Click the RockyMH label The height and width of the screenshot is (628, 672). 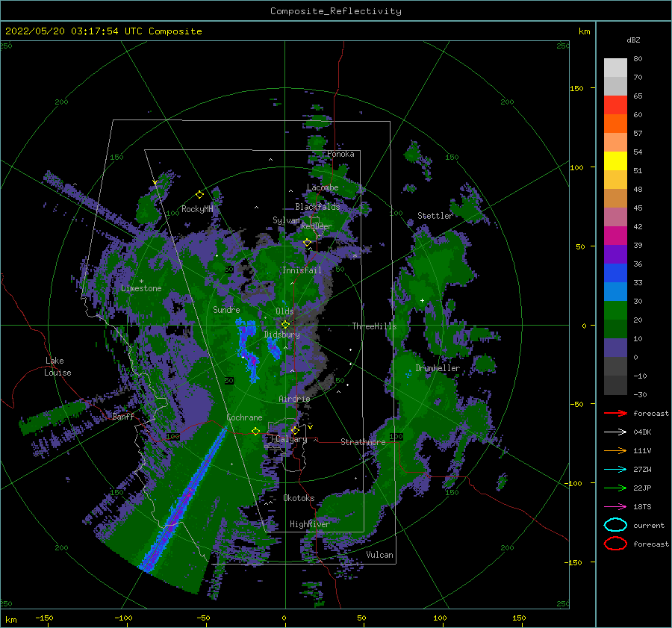(x=197, y=209)
